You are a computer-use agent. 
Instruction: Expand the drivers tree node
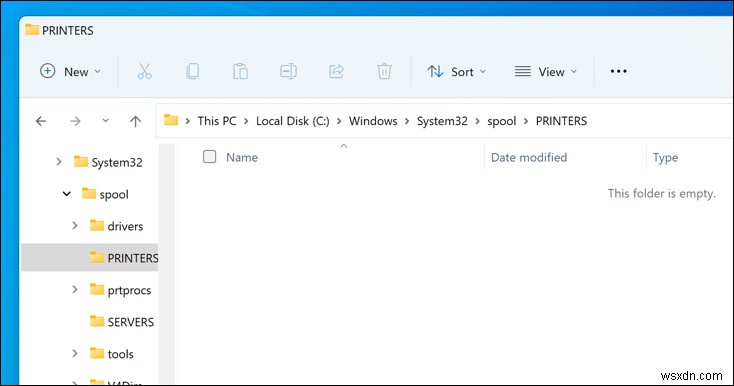[x=75, y=226]
